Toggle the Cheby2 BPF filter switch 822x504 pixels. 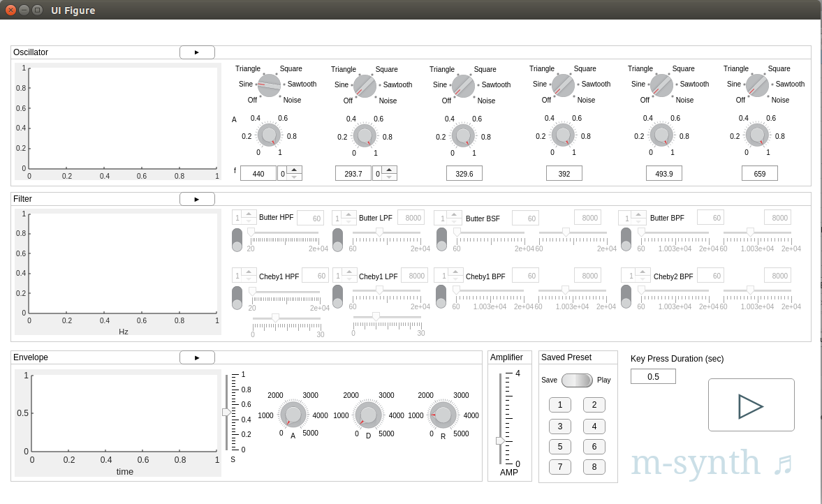(626, 297)
